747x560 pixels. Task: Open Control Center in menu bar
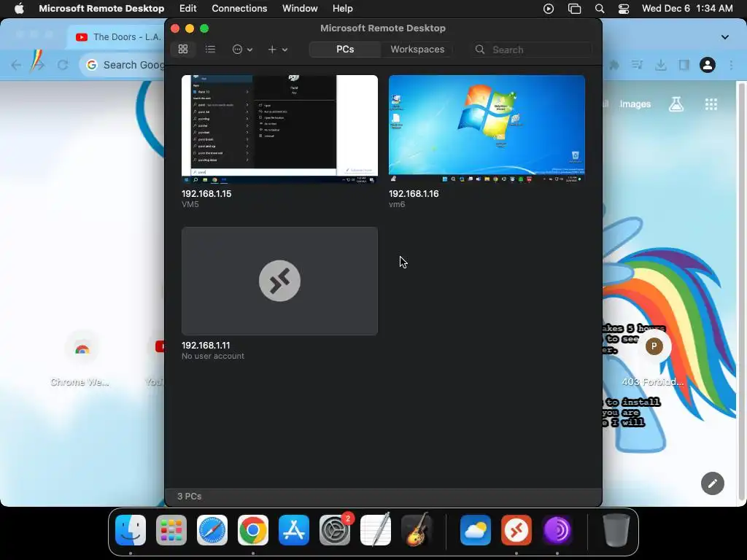click(x=624, y=9)
